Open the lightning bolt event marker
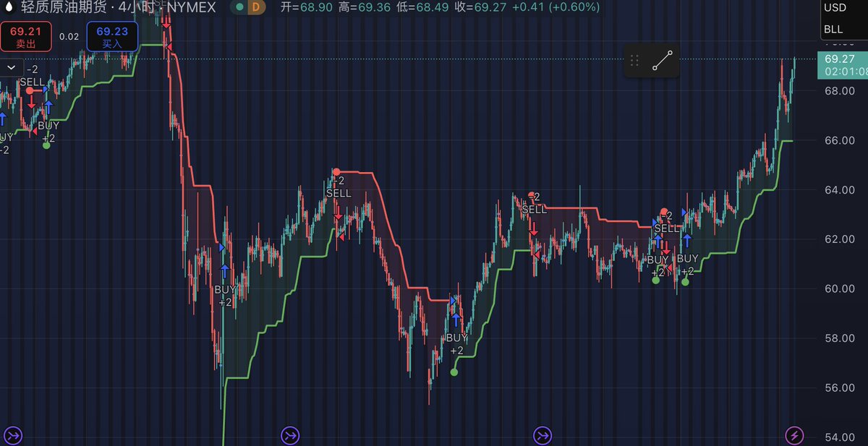This screenshot has height=446, width=868. point(795,435)
